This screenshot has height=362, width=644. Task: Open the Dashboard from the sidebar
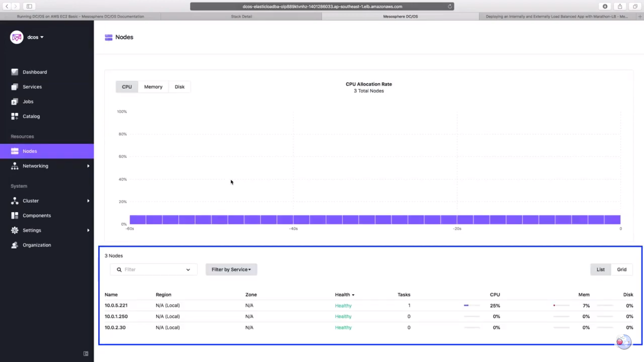pyautogui.click(x=34, y=72)
